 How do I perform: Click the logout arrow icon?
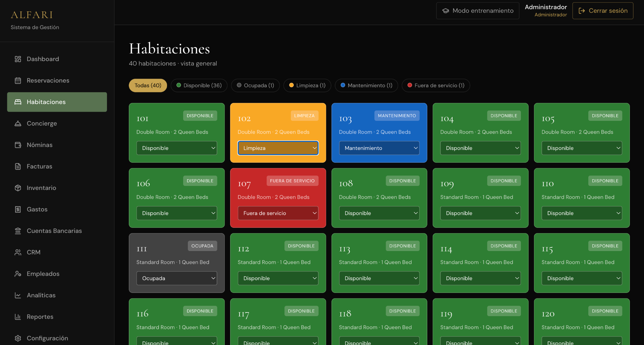(x=582, y=11)
